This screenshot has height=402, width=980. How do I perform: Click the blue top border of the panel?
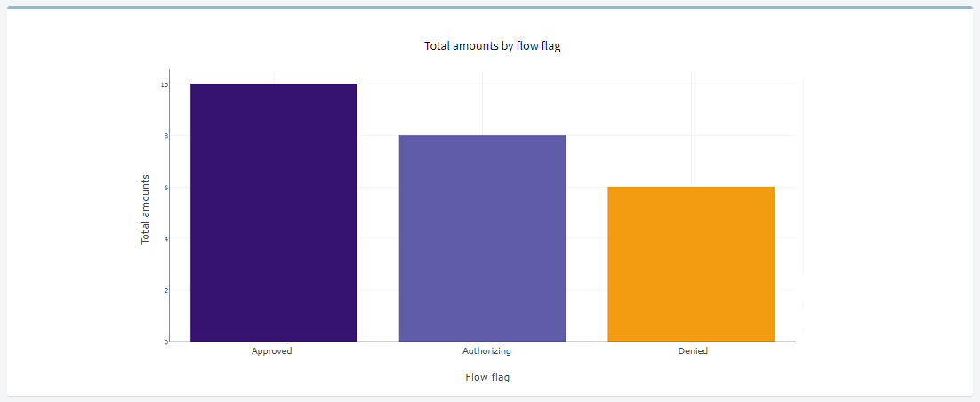point(490,7)
